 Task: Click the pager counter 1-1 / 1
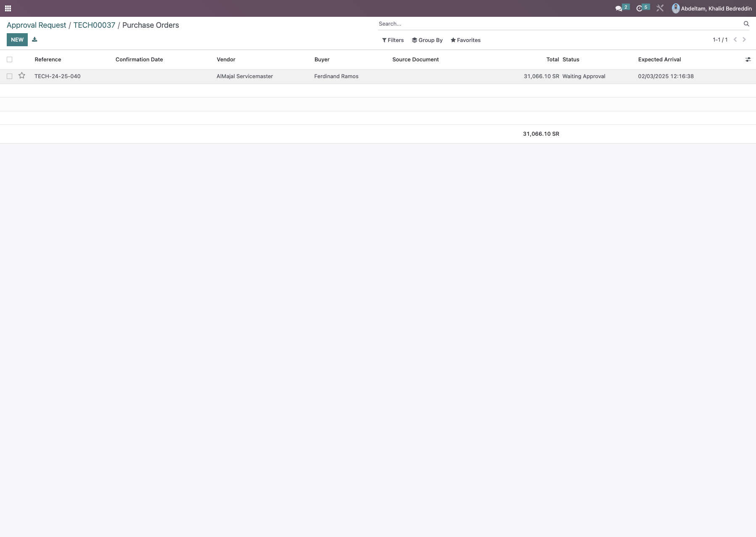[x=720, y=40]
